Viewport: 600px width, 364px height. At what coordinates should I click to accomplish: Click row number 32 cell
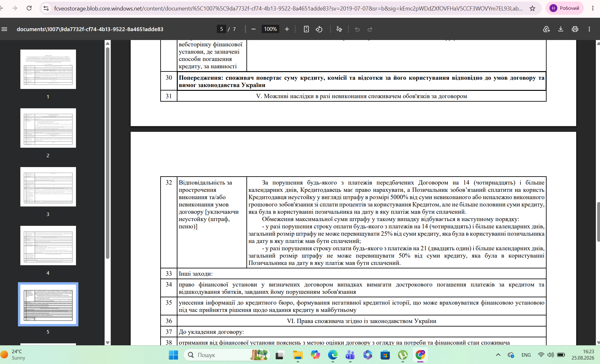pos(169,222)
